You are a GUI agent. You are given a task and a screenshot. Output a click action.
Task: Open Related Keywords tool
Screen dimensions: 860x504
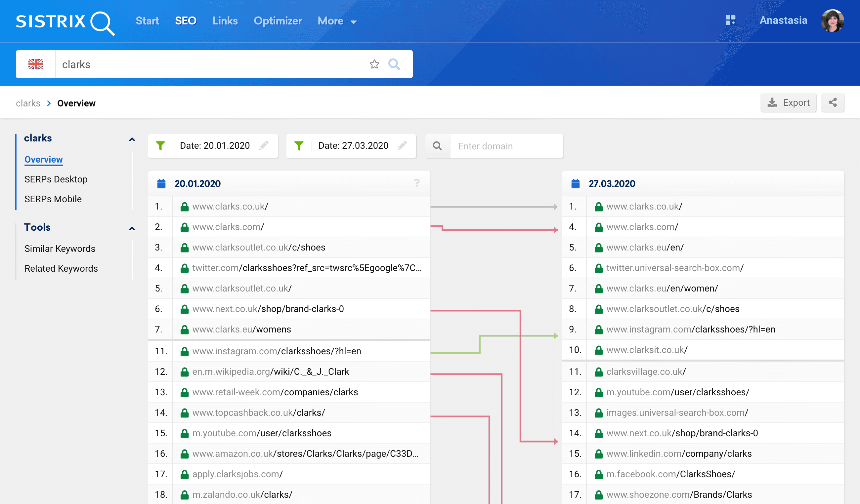[61, 268]
